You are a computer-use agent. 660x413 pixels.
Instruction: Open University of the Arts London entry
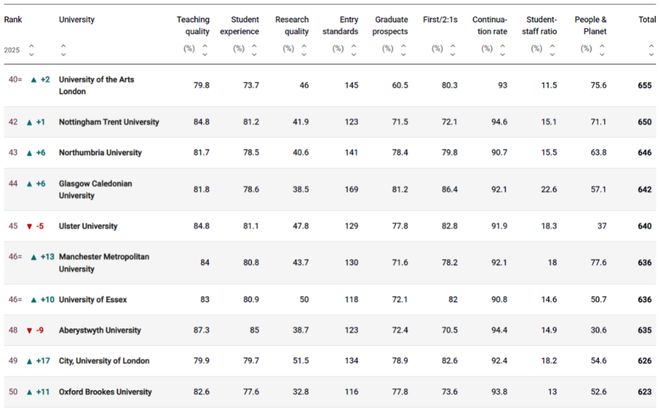click(96, 85)
